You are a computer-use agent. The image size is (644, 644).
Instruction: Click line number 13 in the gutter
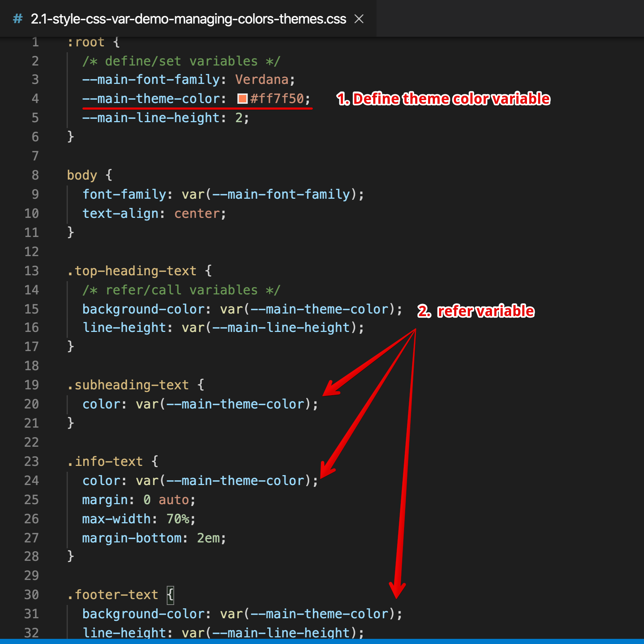pos(31,270)
